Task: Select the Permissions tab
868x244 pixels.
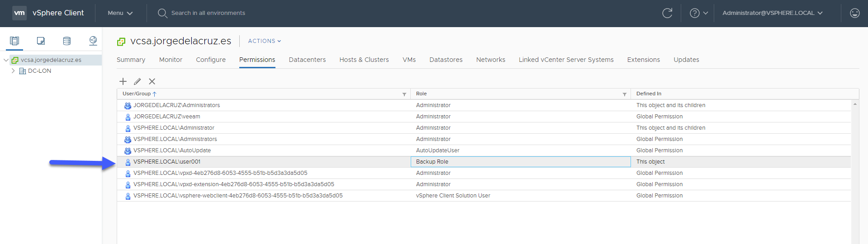Action: pos(257,60)
